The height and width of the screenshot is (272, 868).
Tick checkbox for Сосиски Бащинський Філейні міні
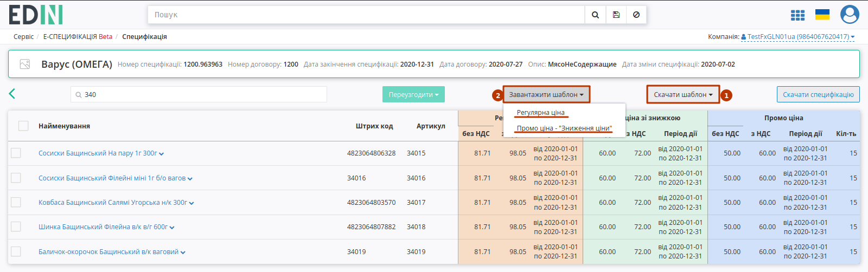coord(16,178)
